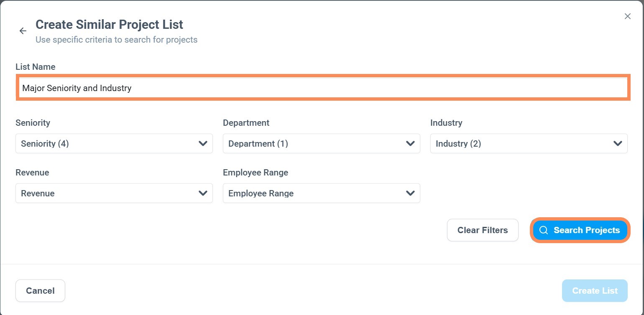Click the Create Similar Project List heading
The height and width of the screenshot is (315, 644).
click(x=109, y=25)
